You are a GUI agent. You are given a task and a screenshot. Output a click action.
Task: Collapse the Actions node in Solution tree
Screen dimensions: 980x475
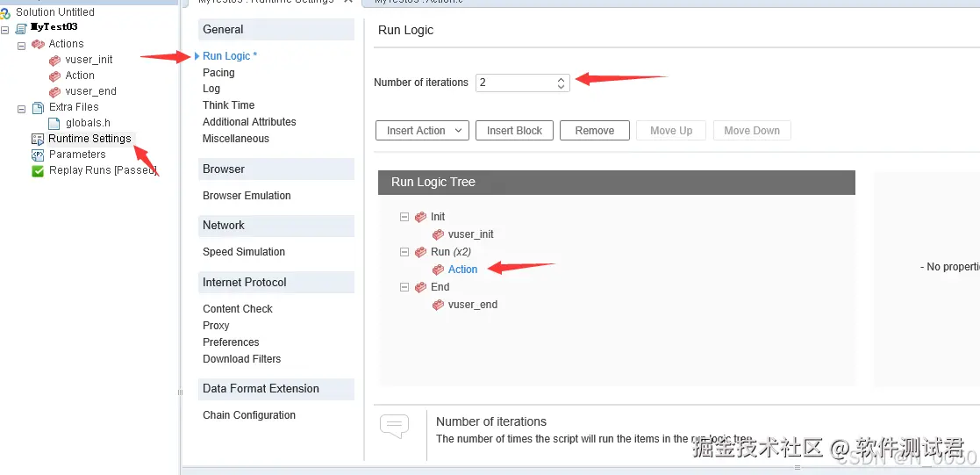[x=22, y=45]
